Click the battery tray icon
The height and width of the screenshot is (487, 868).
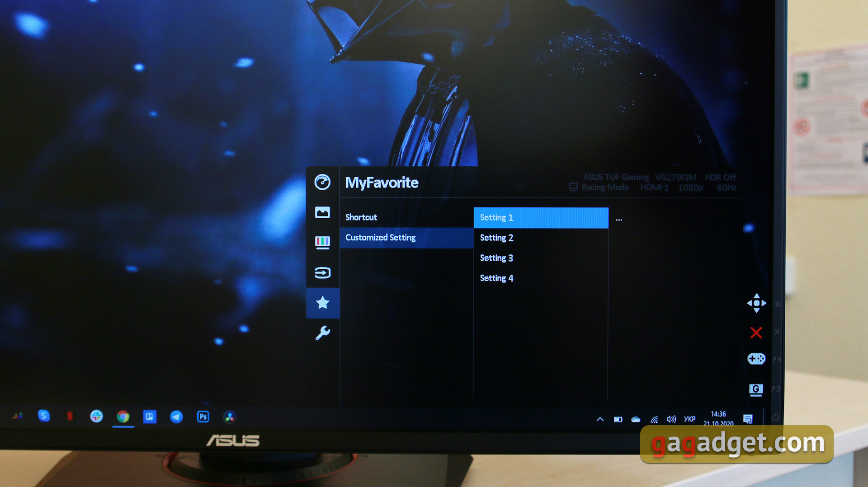pyautogui.click(x=618, y=420)
